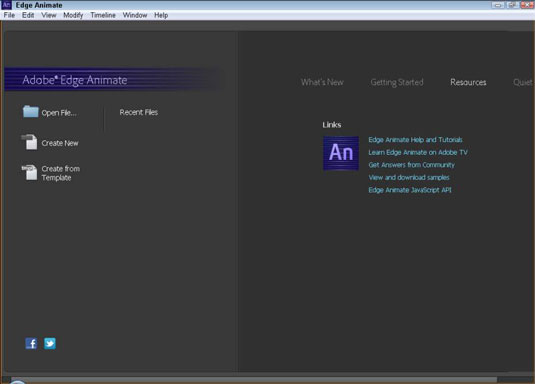The image size is (535, 384).
Task: Click the Adobe Edge Animate banner title
Action: click(75, 80)
